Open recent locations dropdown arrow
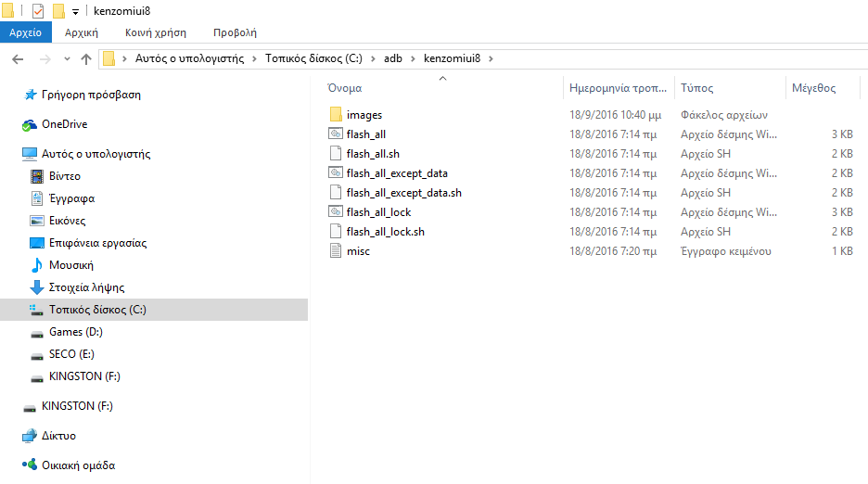Image resolution: width=868 pixels, height=484 pixels. coord(66,59)
